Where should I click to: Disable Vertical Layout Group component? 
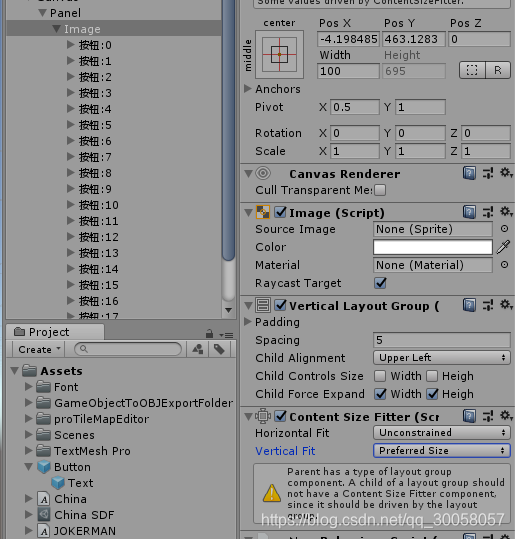click(280, 305)
